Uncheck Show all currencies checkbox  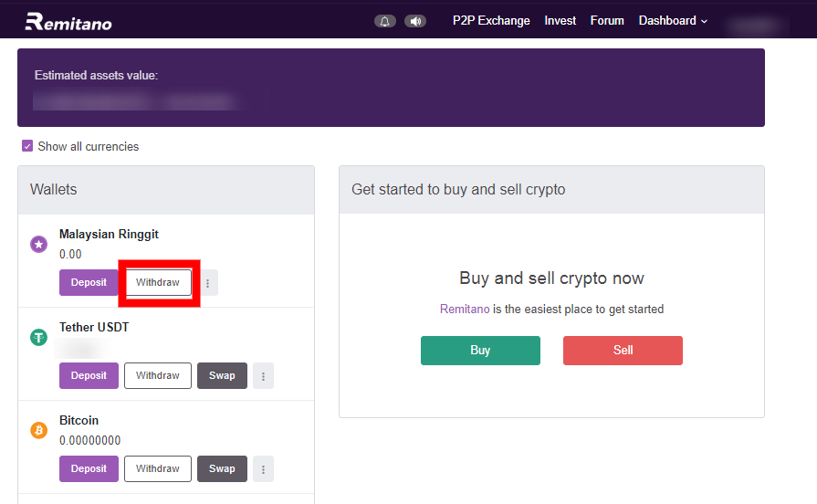pyautogui.click(x=27, y=146)
